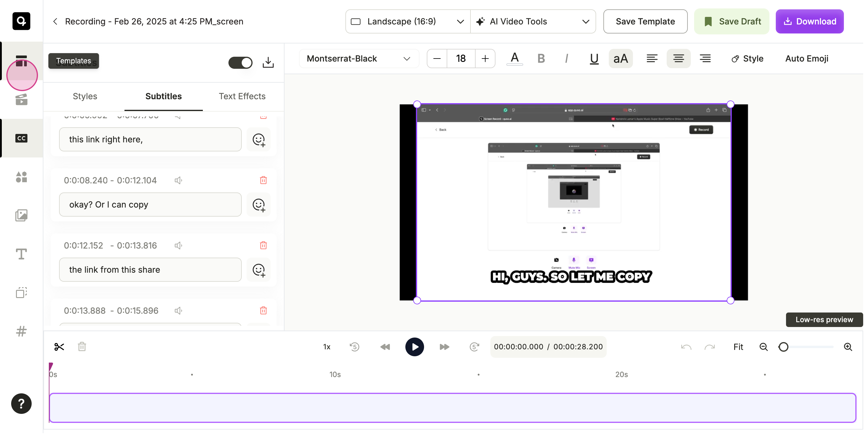Download subtitles with the export icon

pos(268,62)
